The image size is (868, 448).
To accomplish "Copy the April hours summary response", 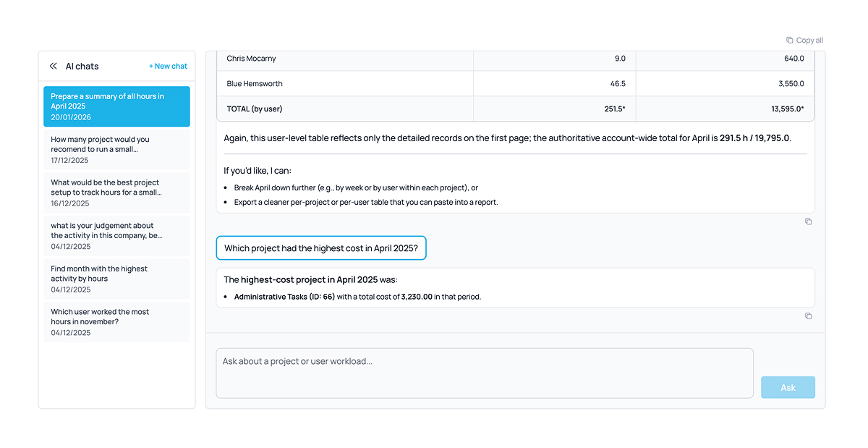I will click(808, 221).
